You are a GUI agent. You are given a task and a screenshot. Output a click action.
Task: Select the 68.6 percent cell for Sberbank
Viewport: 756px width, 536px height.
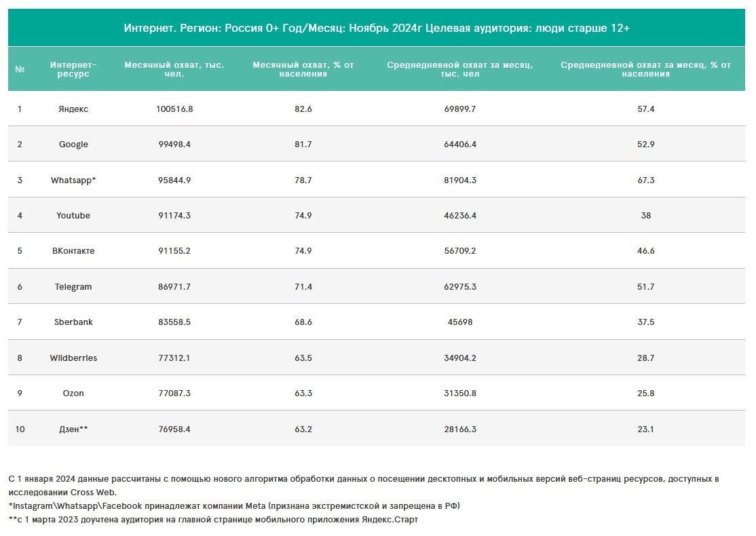(303, 322)
